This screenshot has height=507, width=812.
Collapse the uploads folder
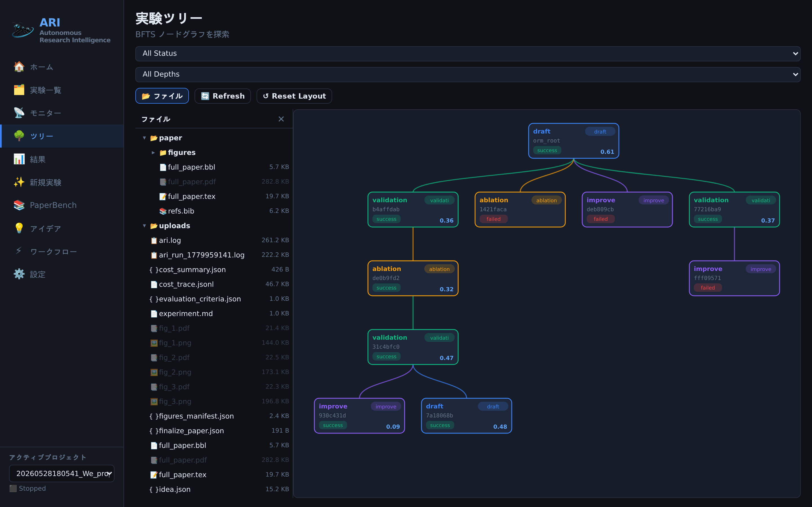[x=144, y=226]
